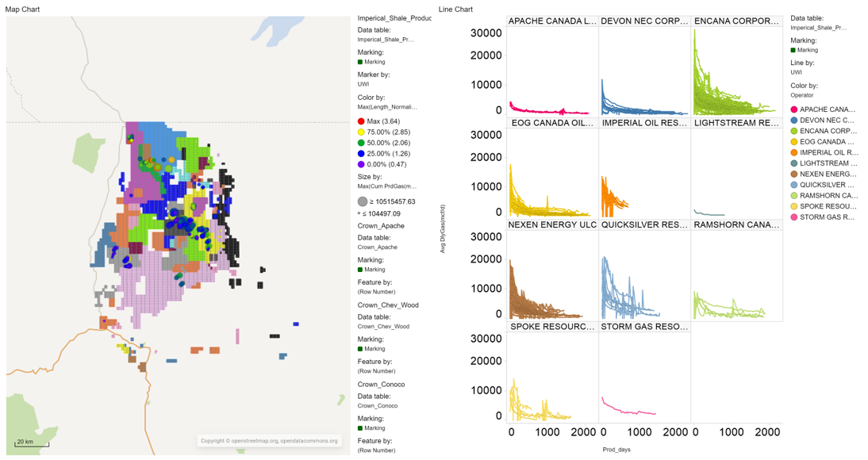Click the NEXEN ENERGY ULC trellis panel header
868x460 pixels.
552,224
